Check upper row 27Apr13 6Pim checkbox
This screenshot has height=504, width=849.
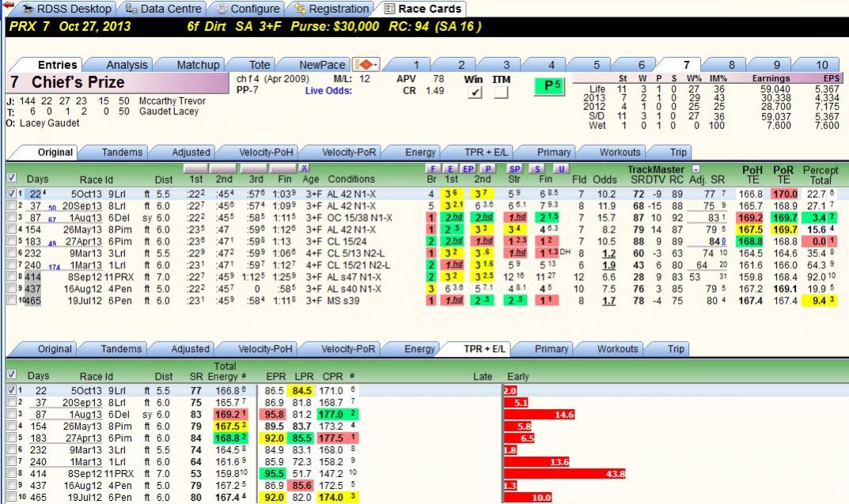pos(11,241)
